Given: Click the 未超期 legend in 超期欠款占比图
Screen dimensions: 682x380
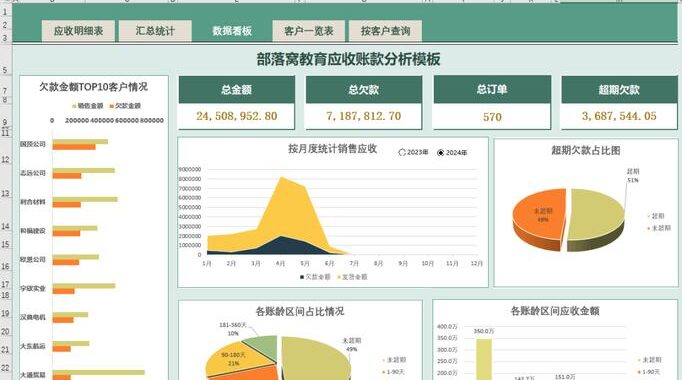Looking at the screenshot, I should 660,228.
